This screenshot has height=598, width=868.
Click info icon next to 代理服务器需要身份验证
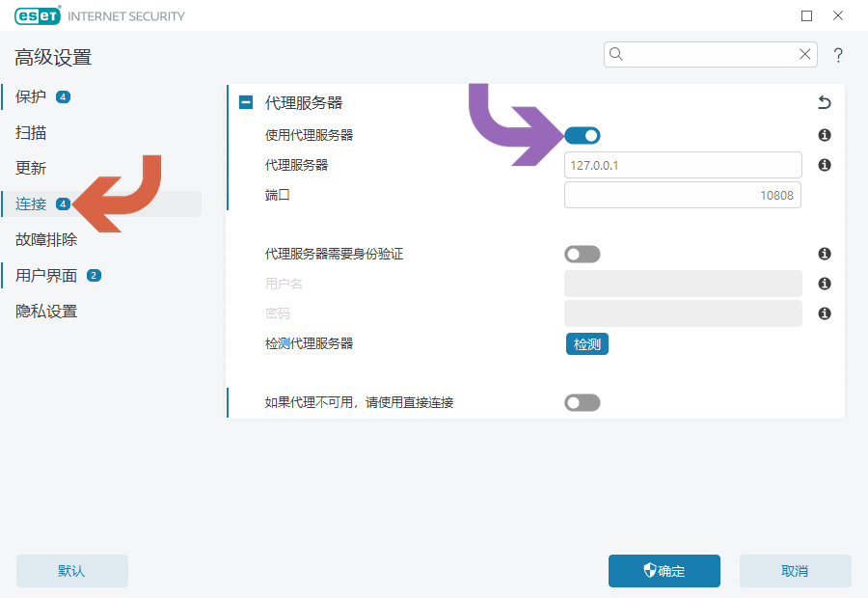point(825,254)
